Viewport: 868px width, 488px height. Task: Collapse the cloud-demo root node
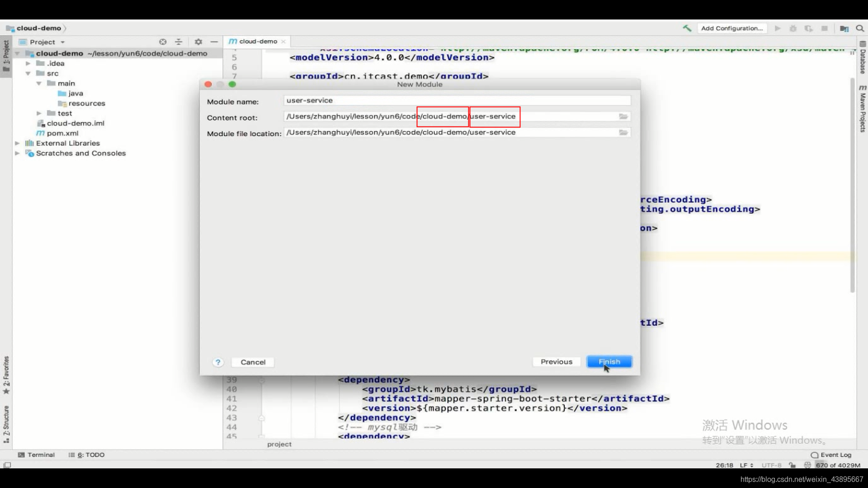[x=17, y=53]
